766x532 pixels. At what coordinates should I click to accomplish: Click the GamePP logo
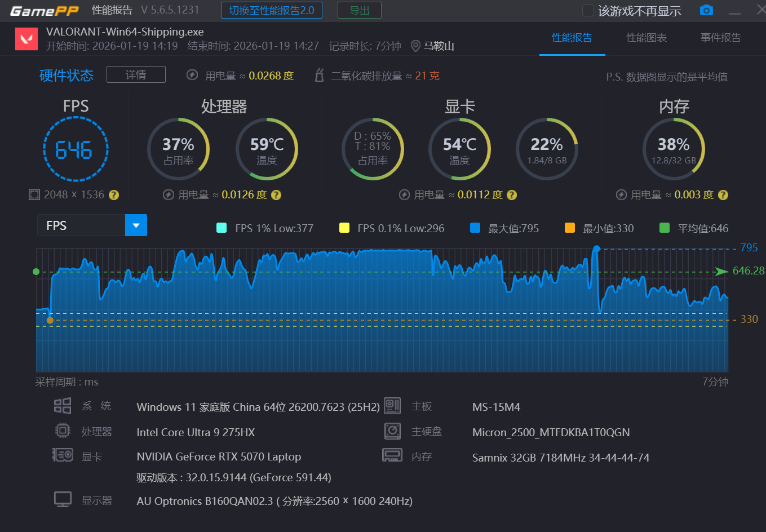44,11
